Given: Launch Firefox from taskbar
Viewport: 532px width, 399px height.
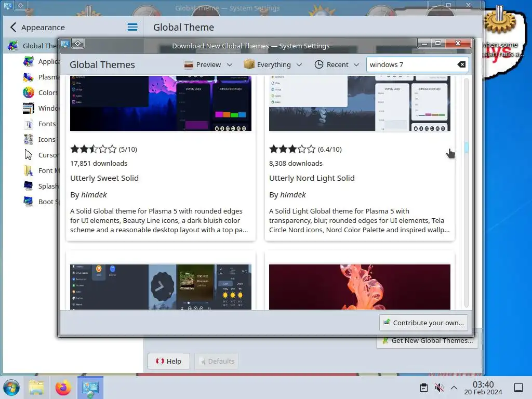Looking at the screenshot, I should [x=63, y=388].
